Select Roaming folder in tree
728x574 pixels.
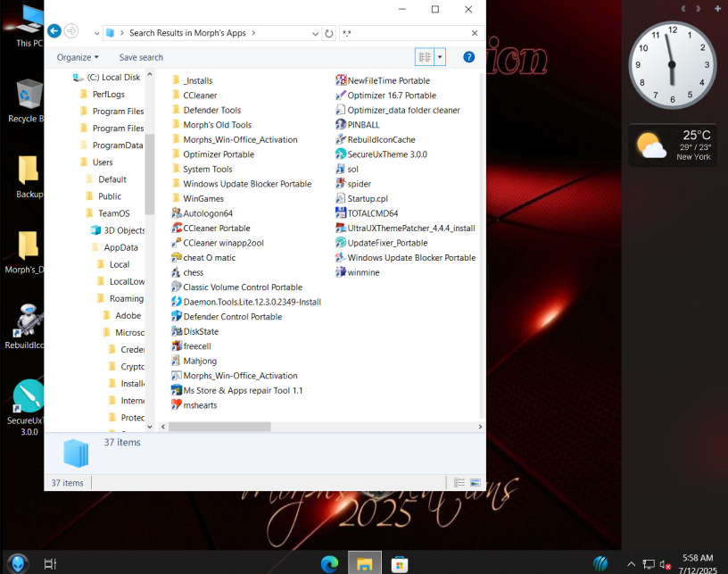click(x=120, y=299)
